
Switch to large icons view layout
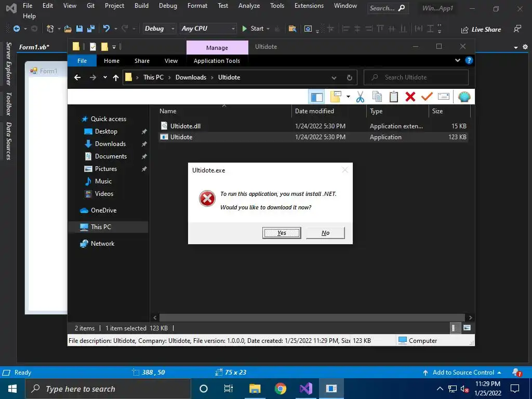[467, 328]
